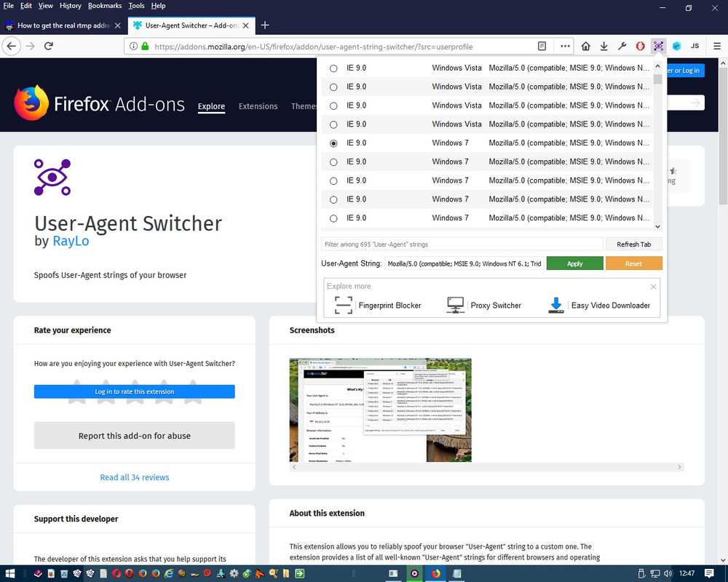Select the third IE 9.0 Windows 7 radio
Image resolution: width=728 pixels, height=582 pixels.
tap(333, 180)
